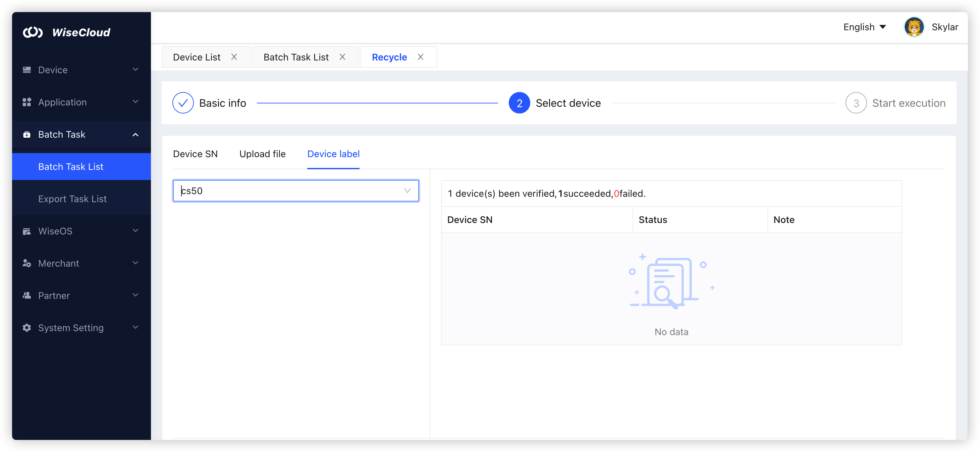Click the Application grid icon
Viewport: 980px width, 452px height.
coord(26,102)
